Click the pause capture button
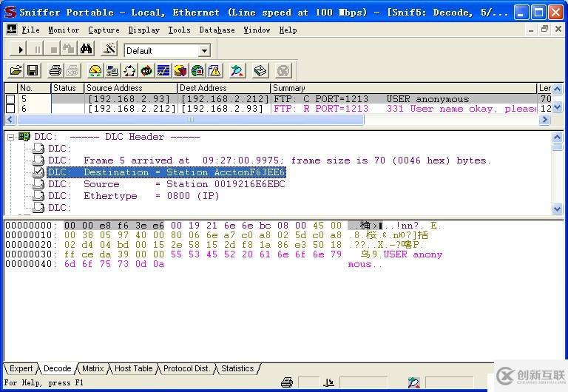The width and height of the screenshot is (568, 392). 37,49
